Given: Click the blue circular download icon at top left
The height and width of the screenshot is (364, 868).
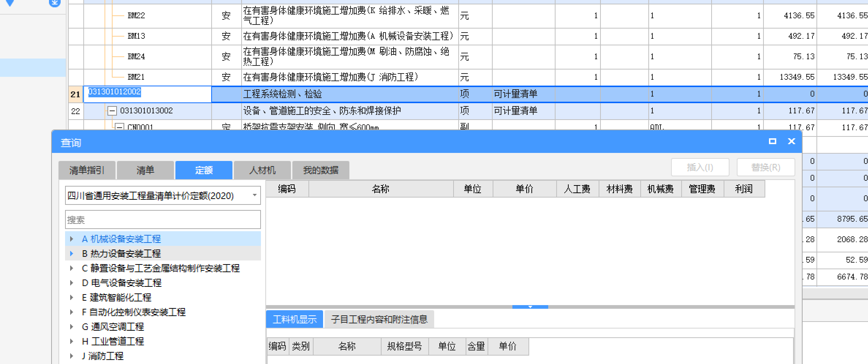Looking at the screenshot, I should pyautogui.click(x=54, y=3).
